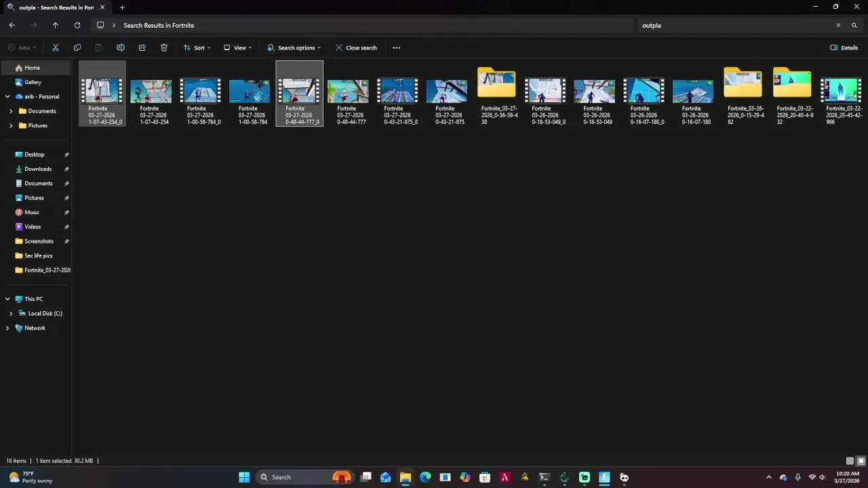The image size is (868, 488).
Task: Click the Copy icon in toolbar
Action: [x=77, y=47]
